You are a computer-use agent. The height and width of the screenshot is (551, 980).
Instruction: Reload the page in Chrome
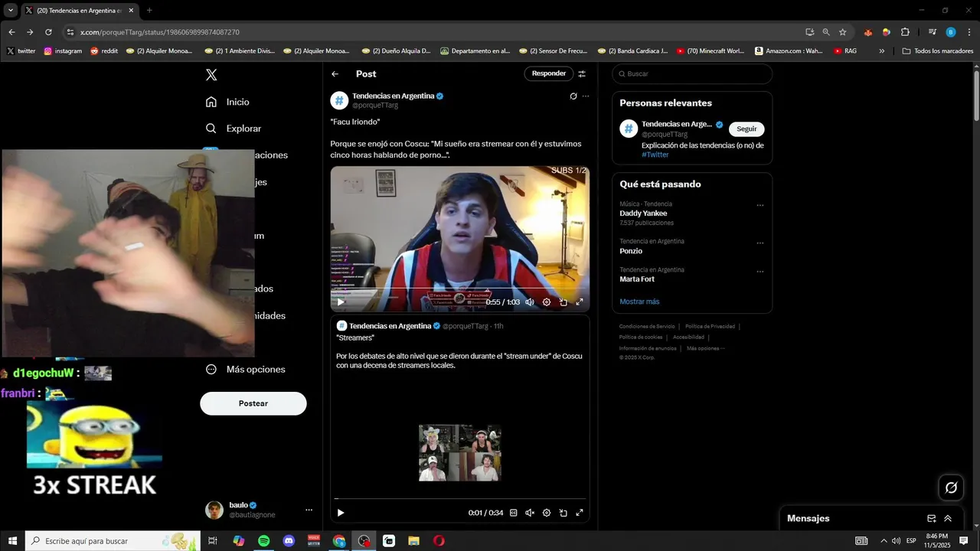[48, 32]
